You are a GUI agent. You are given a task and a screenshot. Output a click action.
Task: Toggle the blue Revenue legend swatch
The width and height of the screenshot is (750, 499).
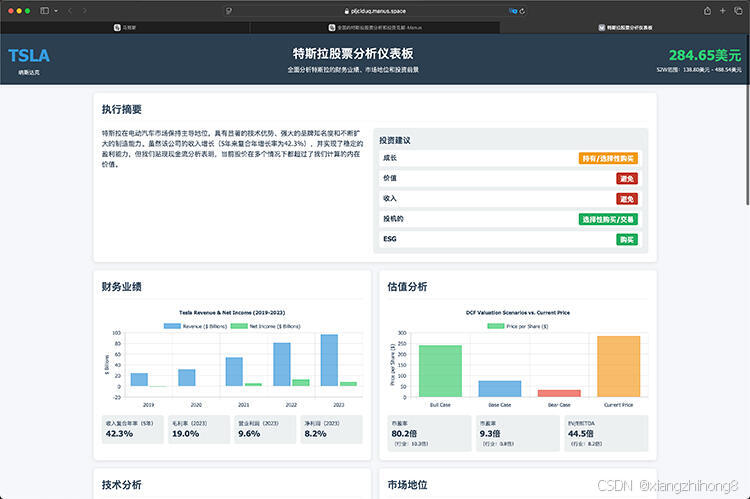point(172,326)
